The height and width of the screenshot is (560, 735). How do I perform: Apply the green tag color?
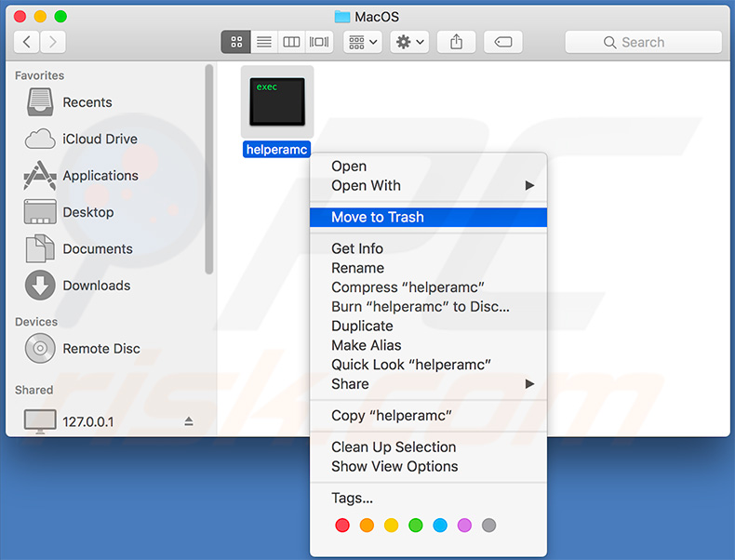[415, 526]
